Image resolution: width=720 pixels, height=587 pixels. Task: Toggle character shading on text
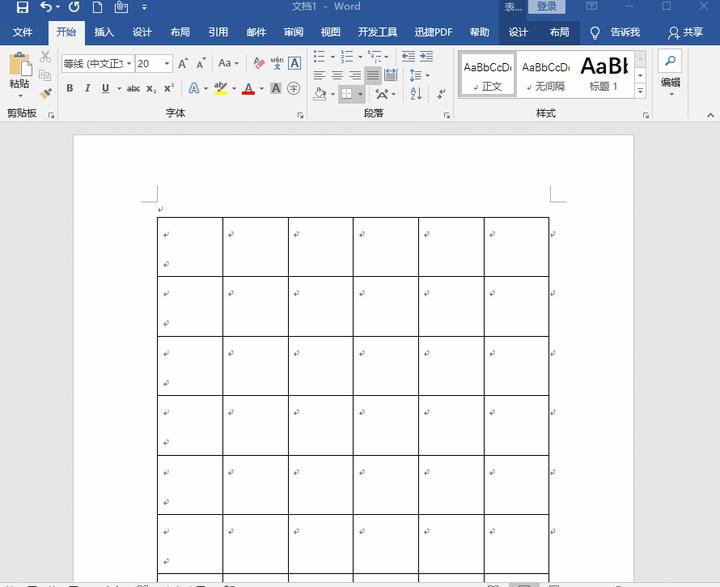(276, 88)
